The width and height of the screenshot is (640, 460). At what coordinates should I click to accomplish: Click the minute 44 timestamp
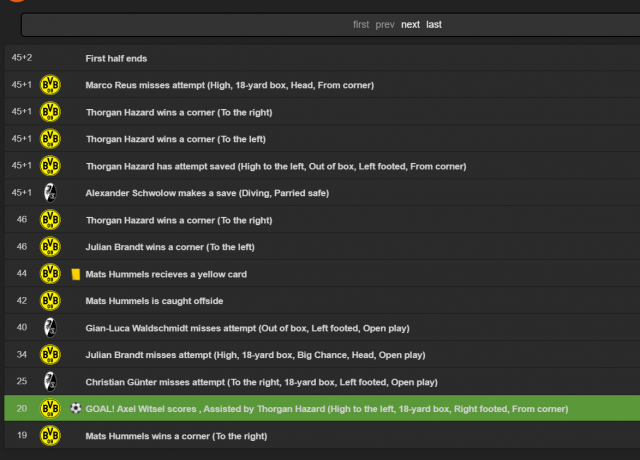(x=22, y=273)
